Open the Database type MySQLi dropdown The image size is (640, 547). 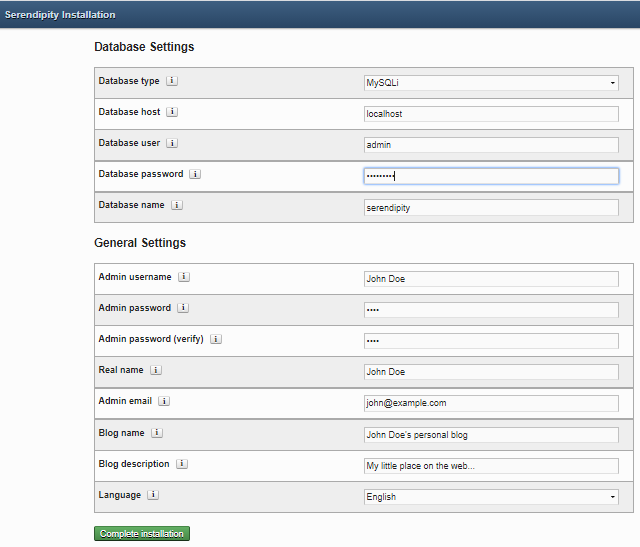[x=491, y=83]
